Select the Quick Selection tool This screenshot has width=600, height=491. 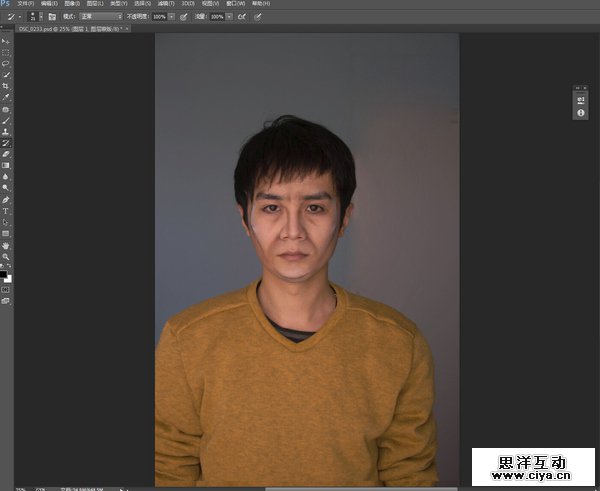coord(5,75)
